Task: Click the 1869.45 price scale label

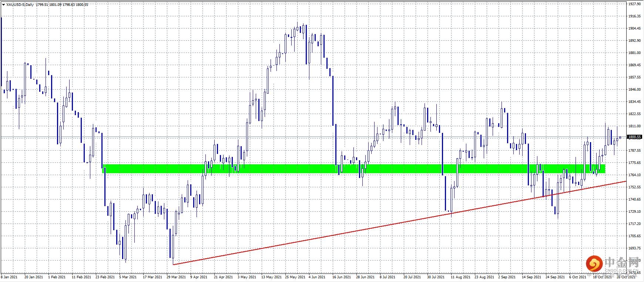Action: [x=634, y=65]
